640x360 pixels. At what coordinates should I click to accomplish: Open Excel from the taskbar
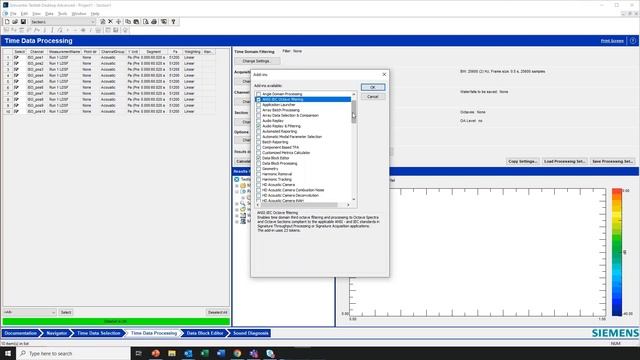(204, 353)
